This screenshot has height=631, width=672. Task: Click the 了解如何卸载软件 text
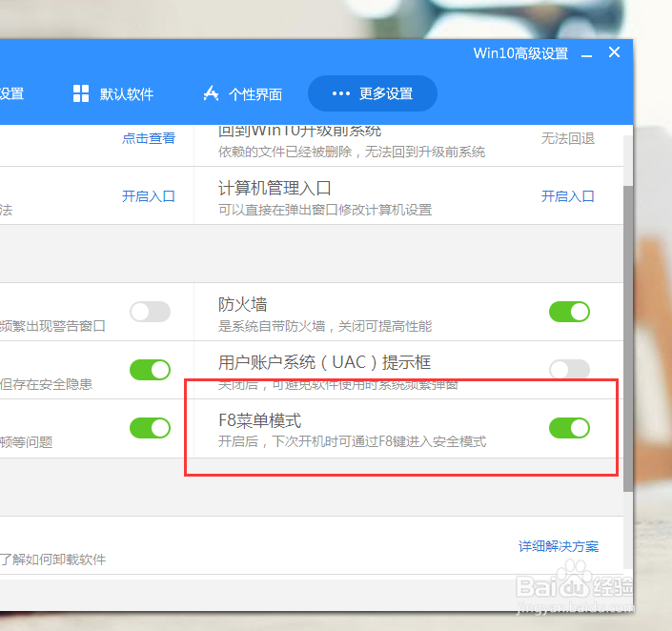click(x=52, y=560)
